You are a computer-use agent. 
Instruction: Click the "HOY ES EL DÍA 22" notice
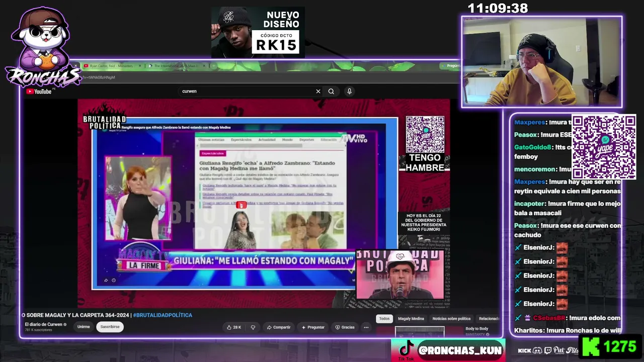click(x=424, y=222)
